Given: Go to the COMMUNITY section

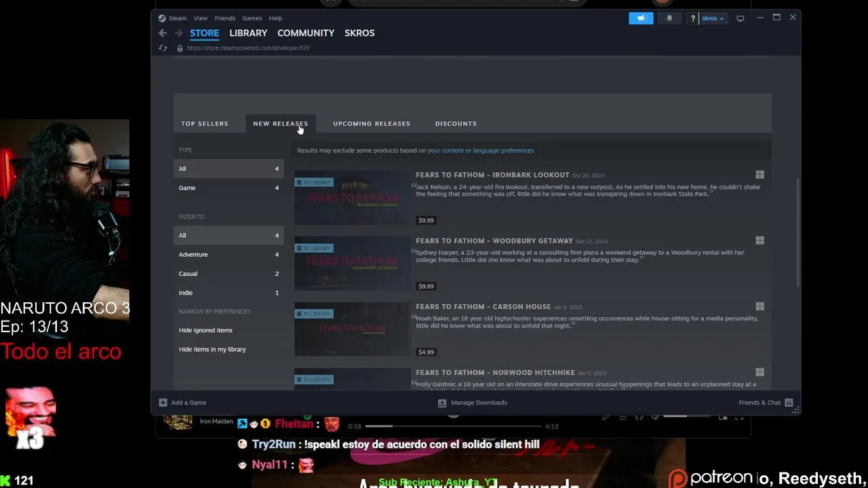Looking at the screenshot, I should [x=306, y=33].
